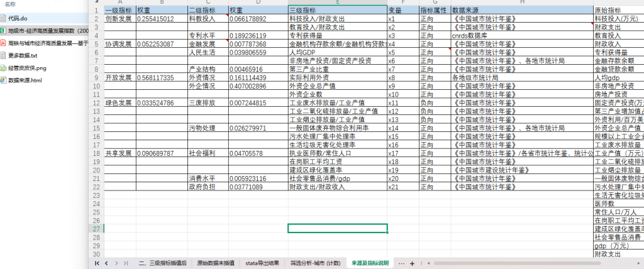This screenshot has height=269, width=644.
Task: Select the 绿色发展 cell
Action: coord(120,102)
